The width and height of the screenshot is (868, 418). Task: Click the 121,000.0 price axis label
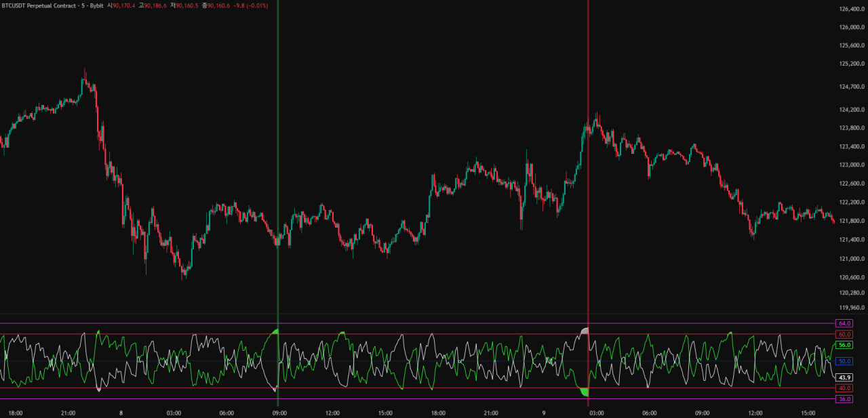point(850,258)
